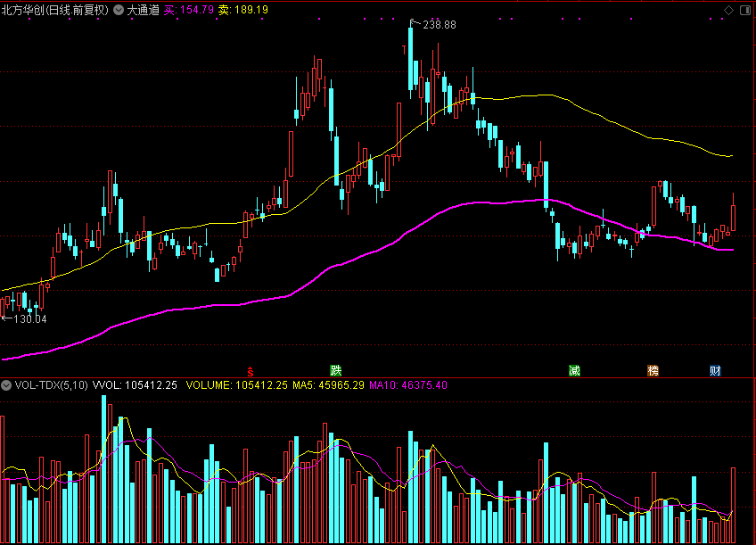
Task: Toggle the side panel icon at top-right
Action: pyautogui.click(x=745, y=10)
